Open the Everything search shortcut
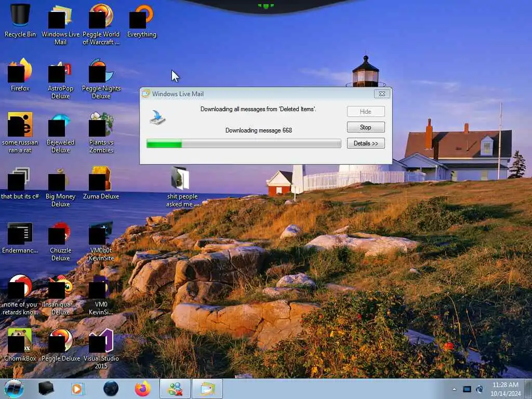 (141, 20)
